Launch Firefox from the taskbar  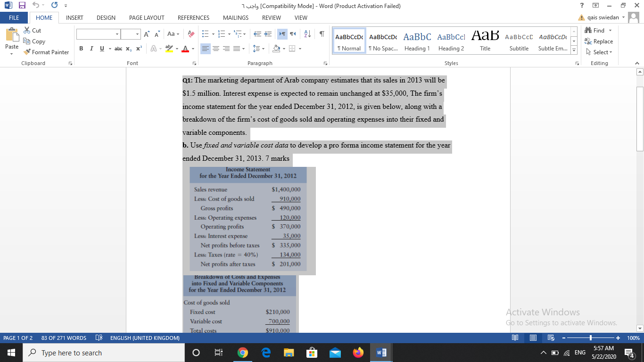(358, 353)
